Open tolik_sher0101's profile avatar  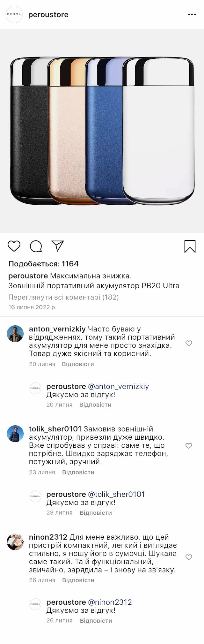(x=15, y=434)
